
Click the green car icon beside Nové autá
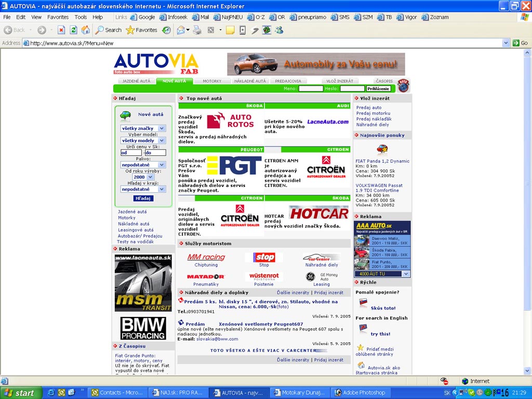(126, 115)
